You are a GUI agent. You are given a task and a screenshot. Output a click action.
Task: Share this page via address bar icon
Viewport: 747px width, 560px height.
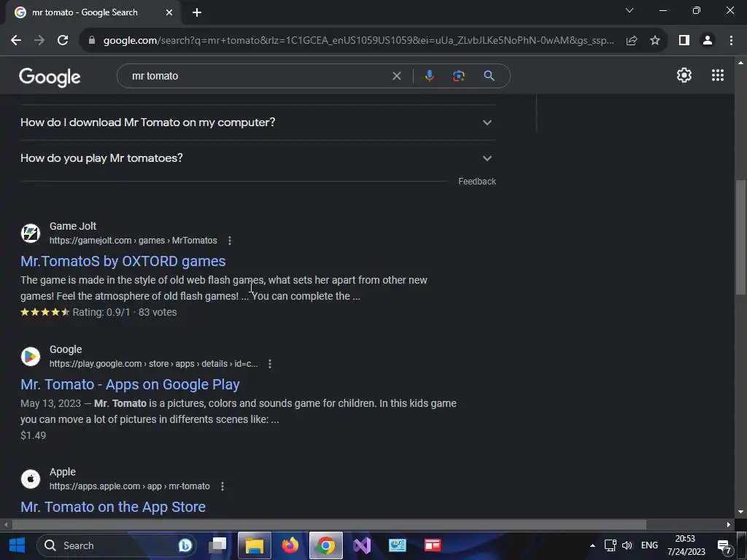[632, 41]
